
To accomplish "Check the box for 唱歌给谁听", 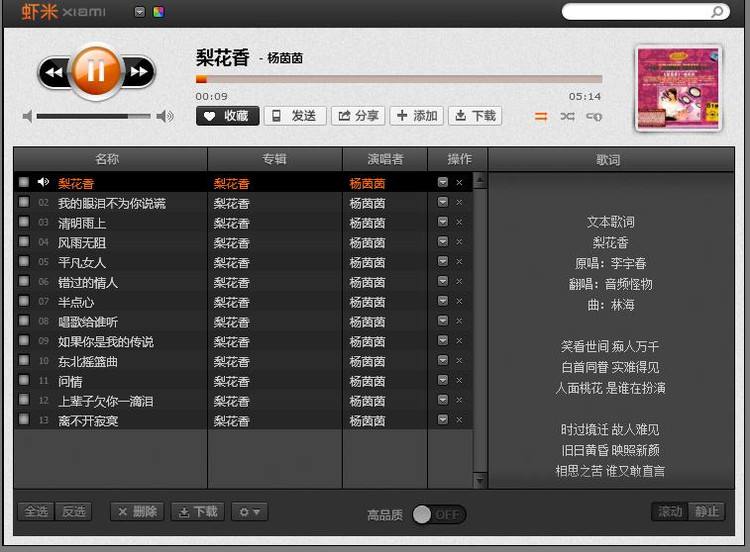I will click(23, 320).
